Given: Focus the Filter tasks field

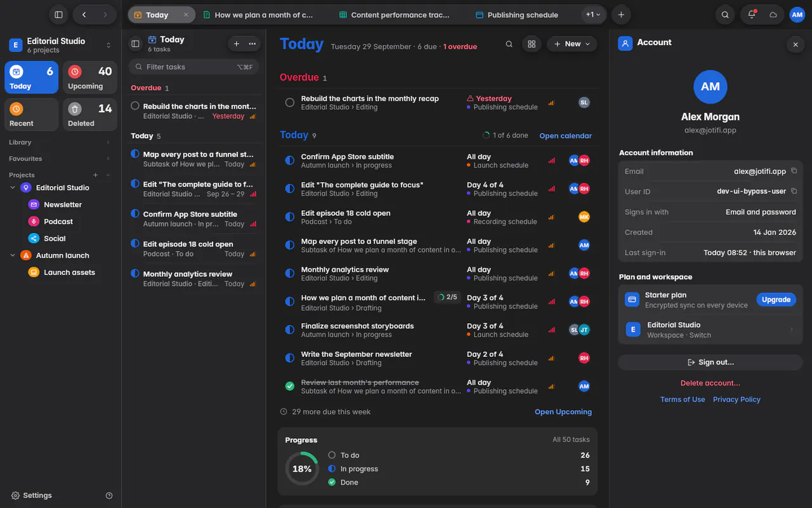Looking at the screenshot, I should coord(193,67).
